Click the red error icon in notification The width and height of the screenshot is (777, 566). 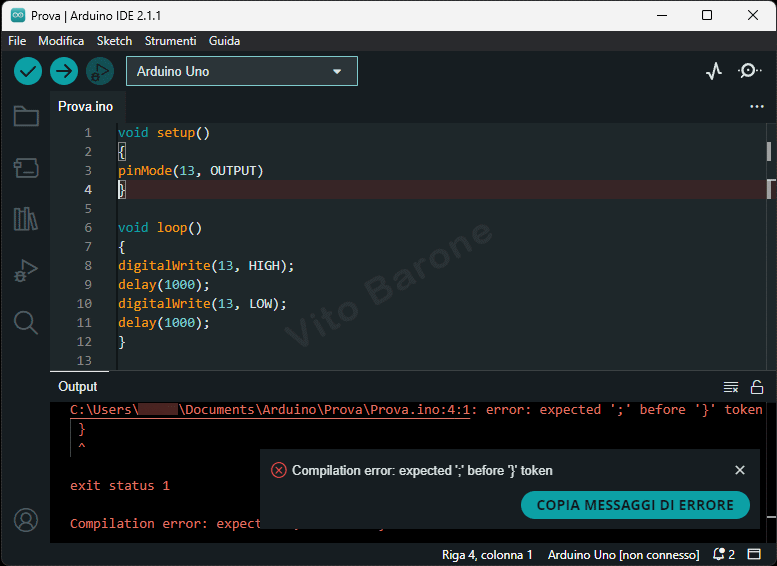click(278, 470)
